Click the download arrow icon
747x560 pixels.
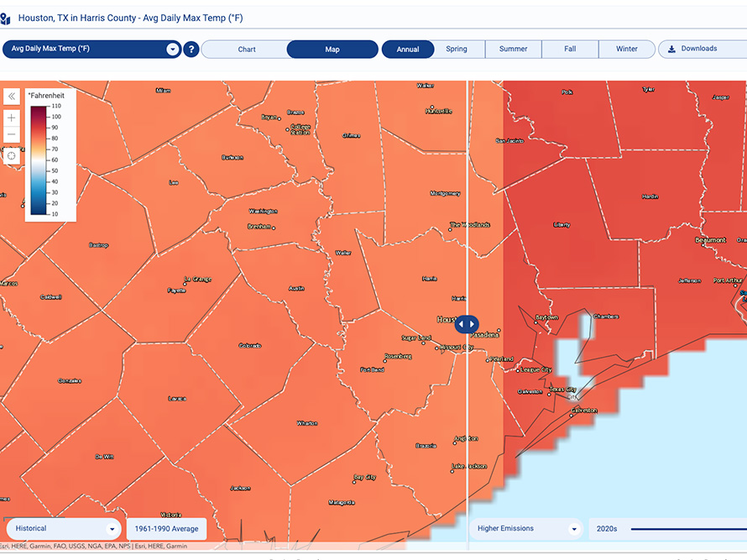point(671,50)
